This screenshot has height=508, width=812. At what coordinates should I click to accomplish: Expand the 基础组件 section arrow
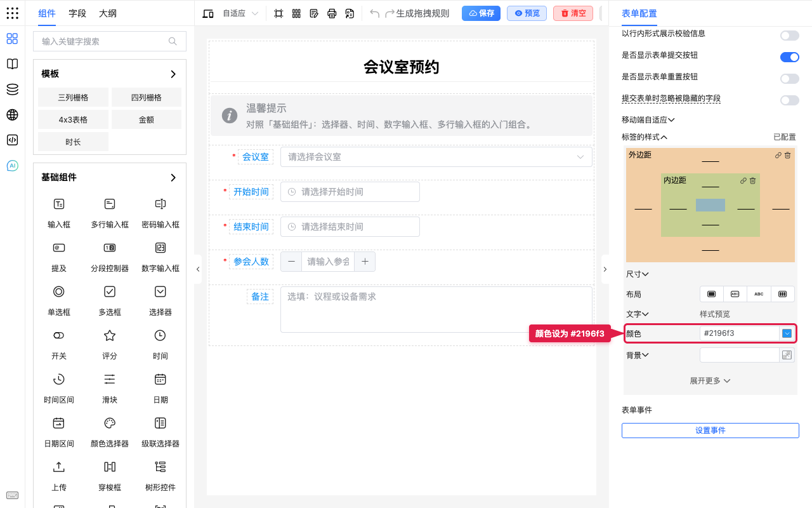pyautogui.click(x=173, y=178)
